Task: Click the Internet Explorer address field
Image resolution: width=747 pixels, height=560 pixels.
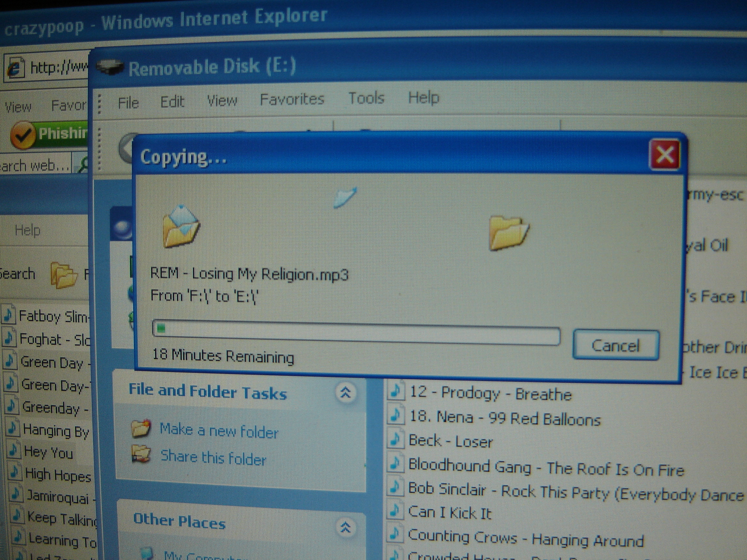Action: tap(46, 67)
